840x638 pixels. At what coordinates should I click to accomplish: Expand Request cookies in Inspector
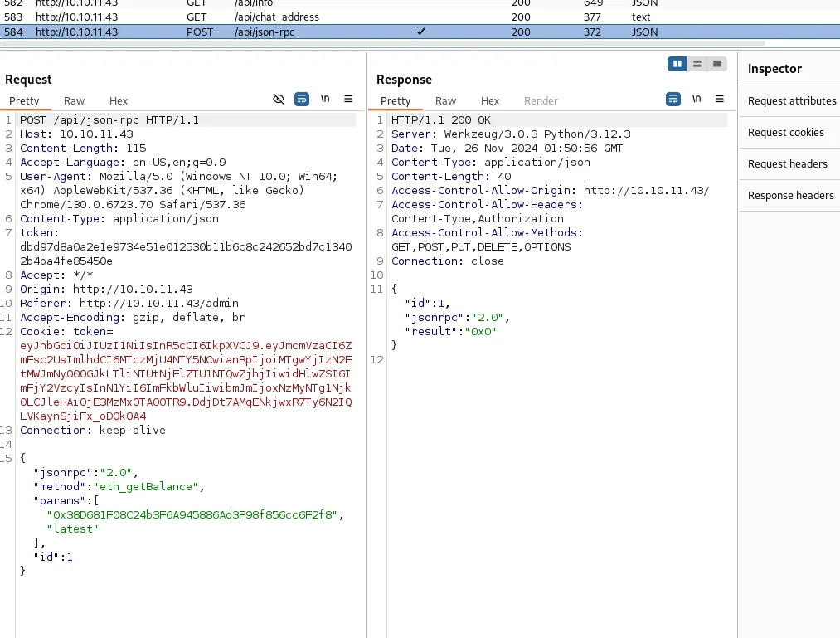[785, 133]
